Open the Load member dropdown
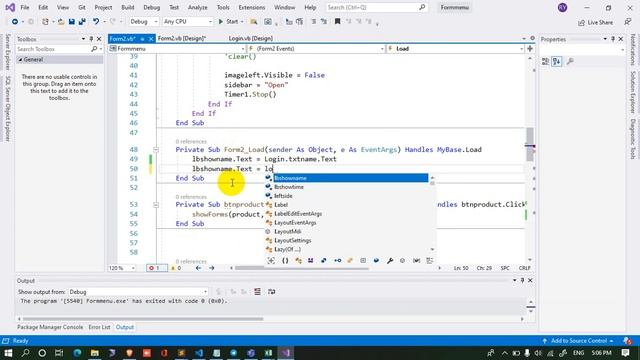The height and width of the screenshot is (360, 640). click(455, 49)
